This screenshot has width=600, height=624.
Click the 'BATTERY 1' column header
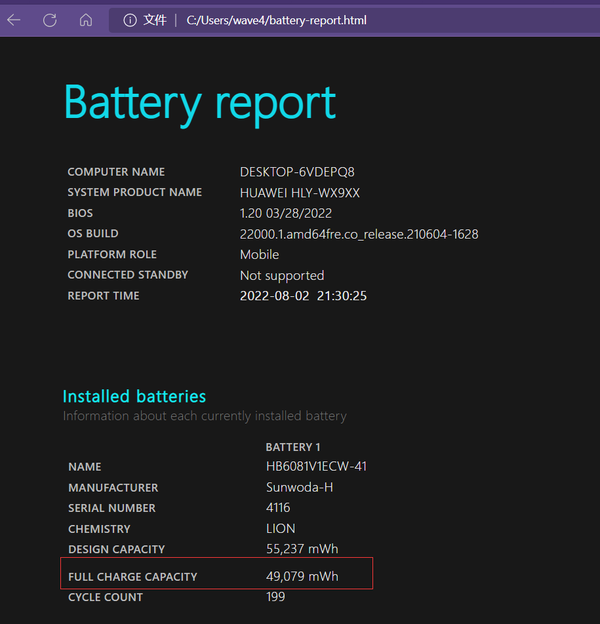tap(293, 447)
